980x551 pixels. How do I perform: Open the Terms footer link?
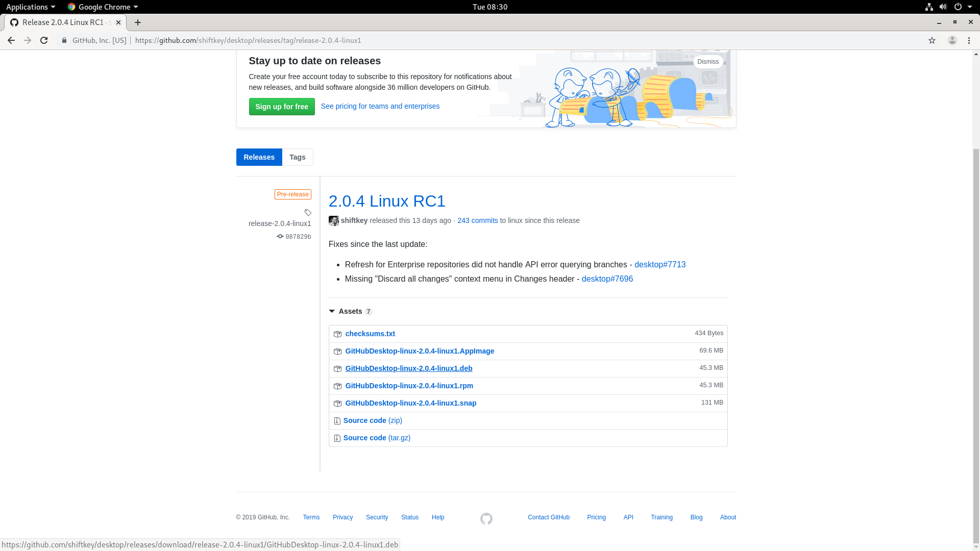pos(311,517)
